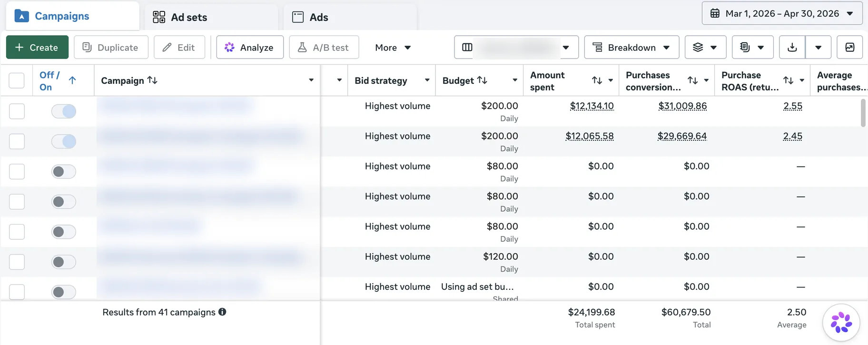Screen dimensions: 868x345
Task: Click the Edit button
Action: click(x=179, y=47)
